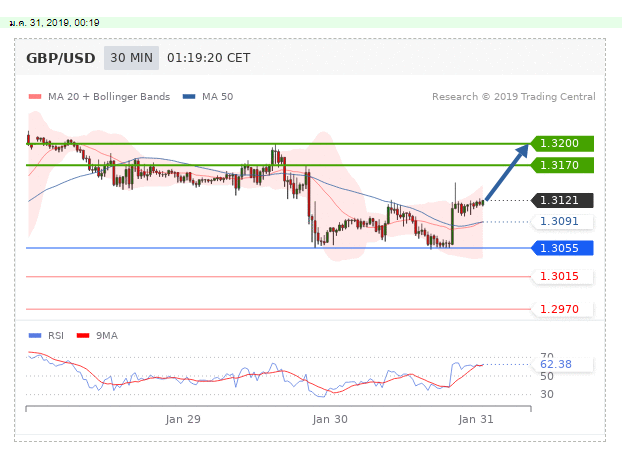Click the 30 MIN timeframe button

click(x=131, y=58)
